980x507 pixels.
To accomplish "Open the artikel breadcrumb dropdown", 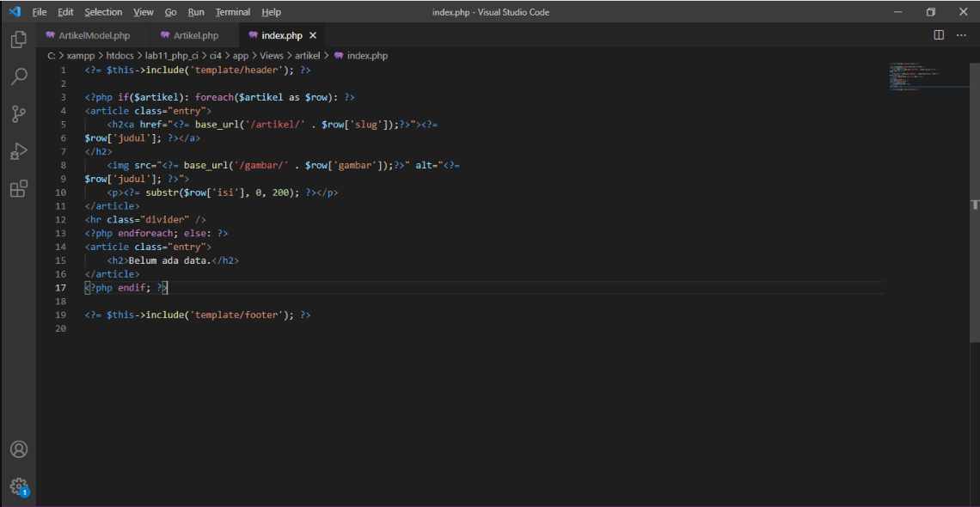I will tap(306, 54).
